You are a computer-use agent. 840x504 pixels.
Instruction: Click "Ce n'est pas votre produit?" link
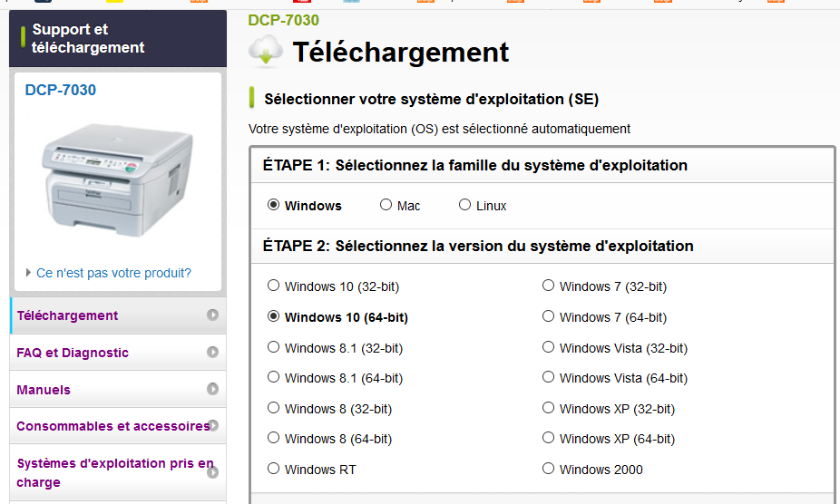click(x=113, y=273)
